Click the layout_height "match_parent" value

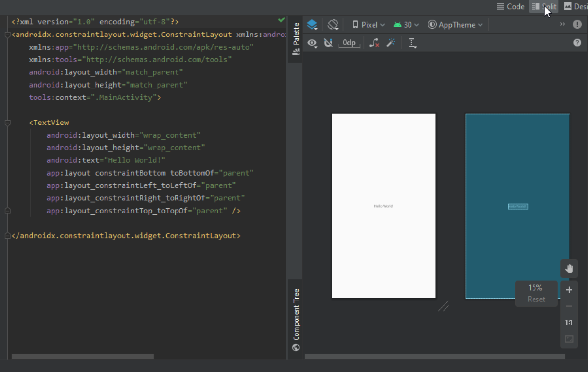click(156, 85)
